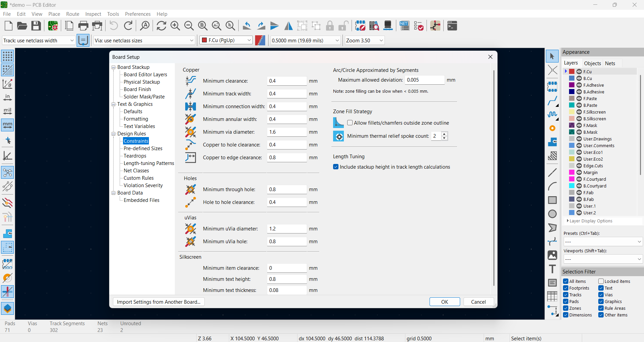The height and width of the screenshot is (342, 644).
Task: Open the Presets (Ctrl+Tab) dropdown
Action: click(x=603, y=242)
